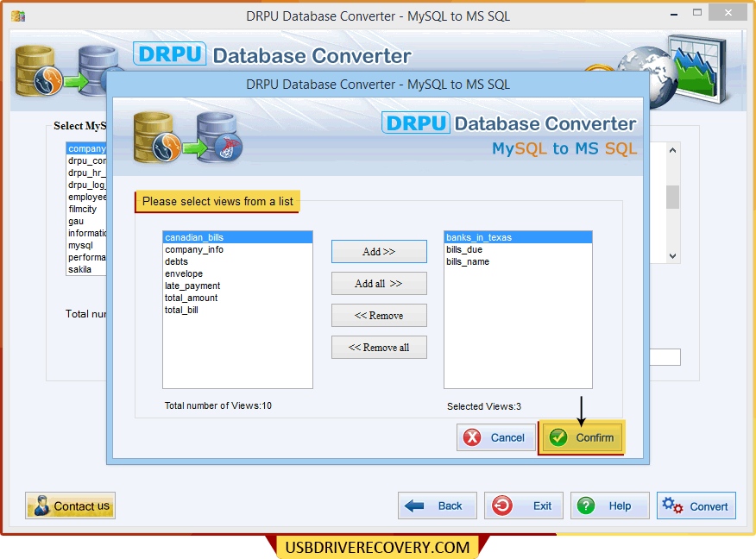756x559 pixels.
Task: Select bills_name in selected views
Action: [518, 261]
